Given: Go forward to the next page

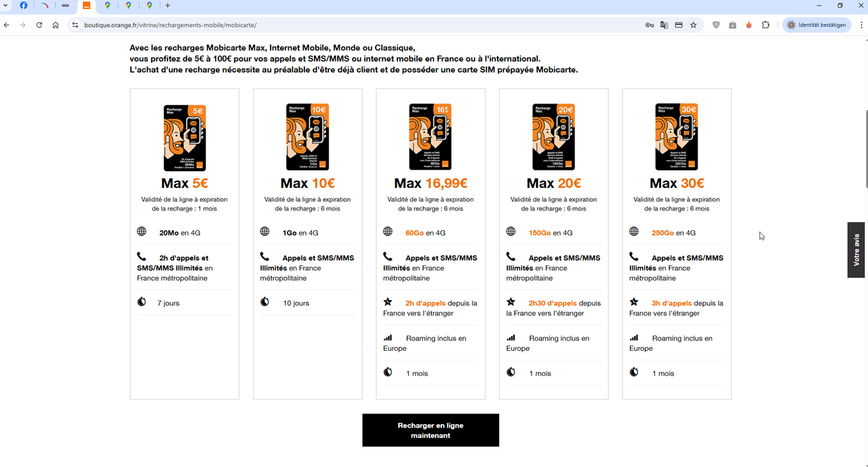Looking at the screenshot, I should pyautogui.click(x=23, y=25).
